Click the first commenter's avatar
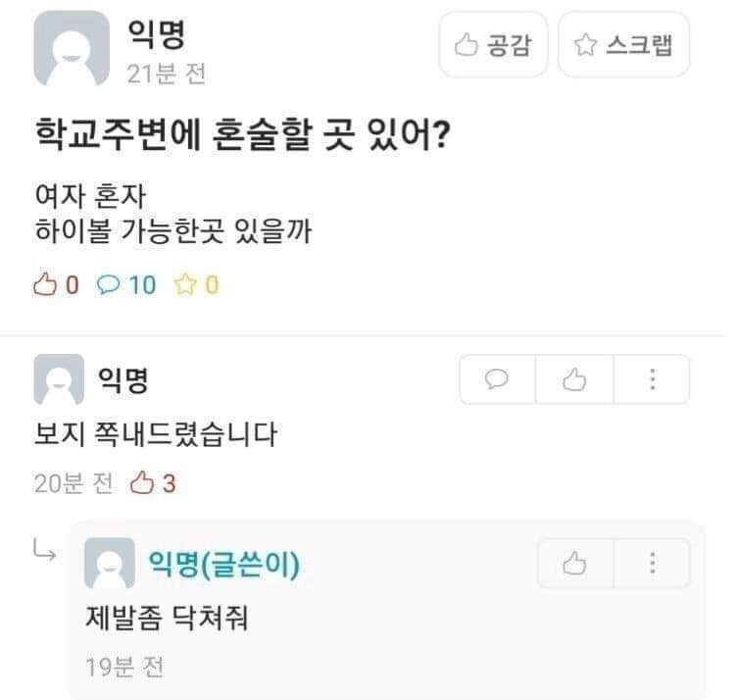Screen dimensions: 740x700 [59, 379]
